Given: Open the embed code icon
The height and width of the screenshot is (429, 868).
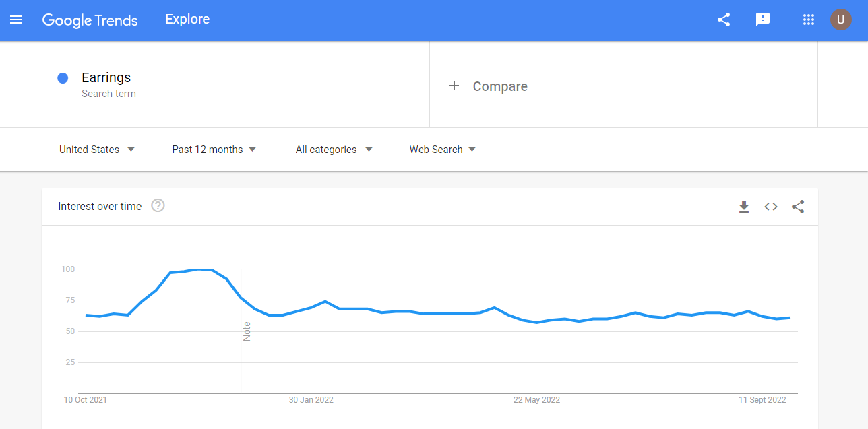Looking at the screenshot, I should (771, 207).
